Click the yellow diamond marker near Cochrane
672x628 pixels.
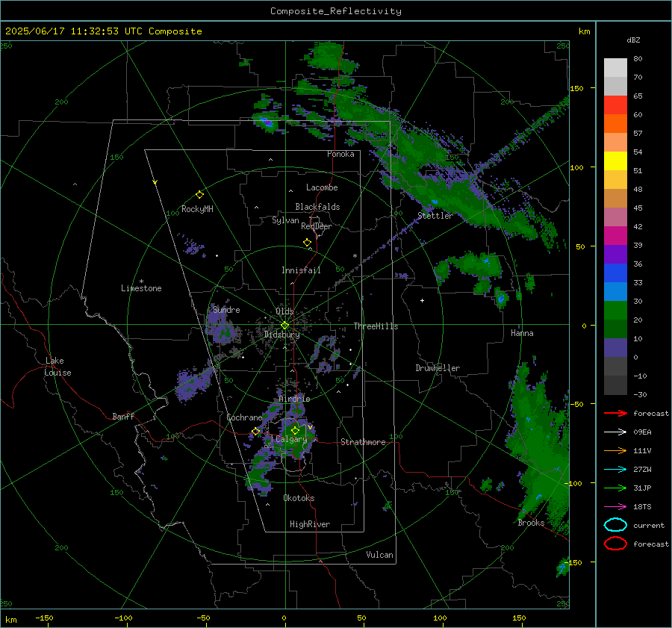point(256,431)
